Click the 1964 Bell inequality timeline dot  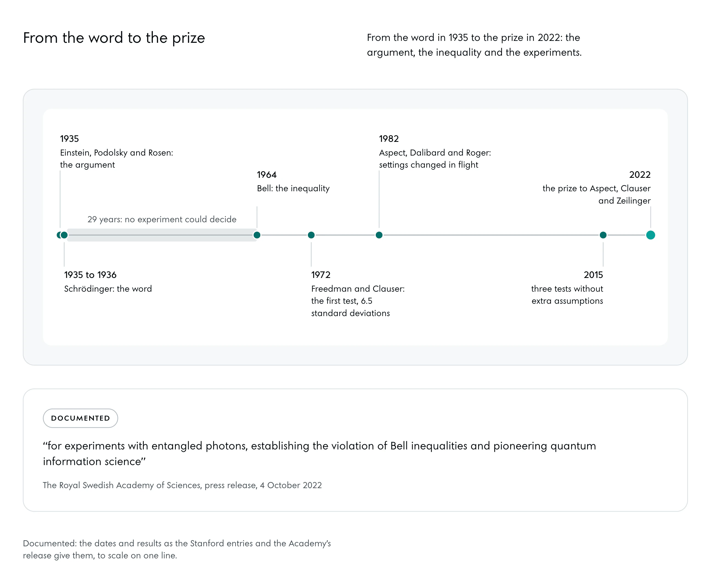pyautogui.click(x=257, y=235)
